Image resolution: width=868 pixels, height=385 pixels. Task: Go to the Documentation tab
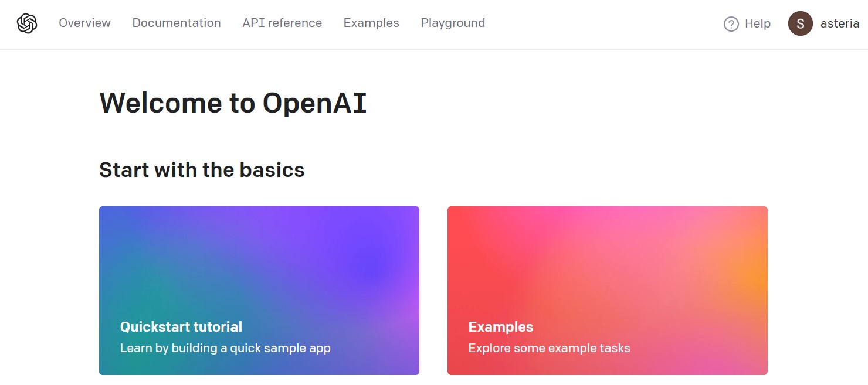[177, 23]
